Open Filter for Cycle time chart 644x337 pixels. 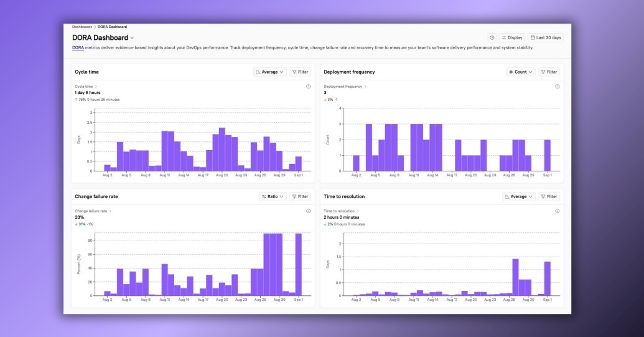pyautogui.click(x=300, y=72)
